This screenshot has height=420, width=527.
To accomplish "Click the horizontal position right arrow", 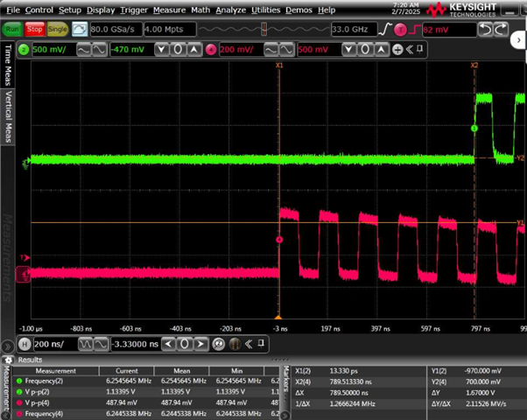I will pos(200,344).
